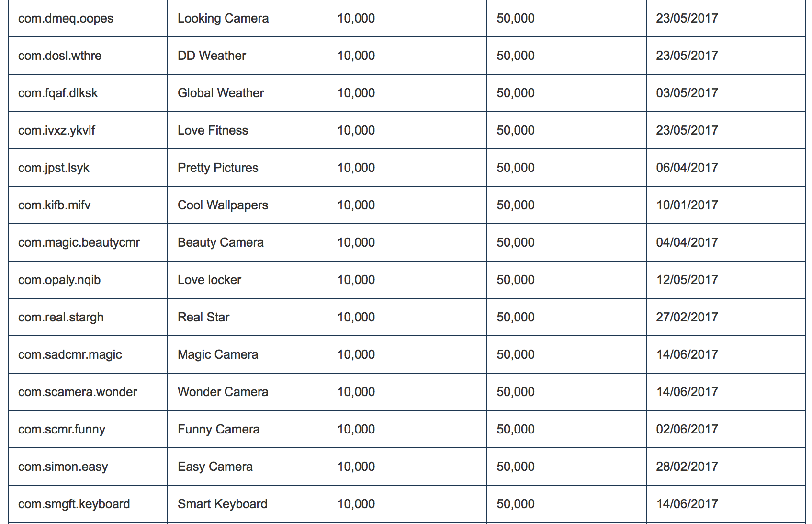This screenshot has width=812, height=524.
Task: Select the Magic Camera app name
Action: point(217,355)
